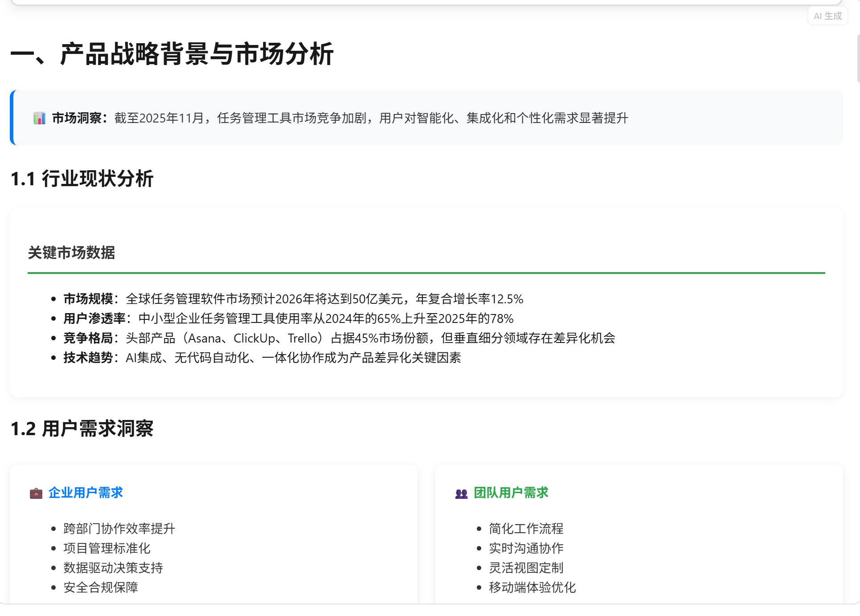860x616 pixels.
Task: Click the bar chart icon in the 市场洞察 callout
Action: click(39, 118)
